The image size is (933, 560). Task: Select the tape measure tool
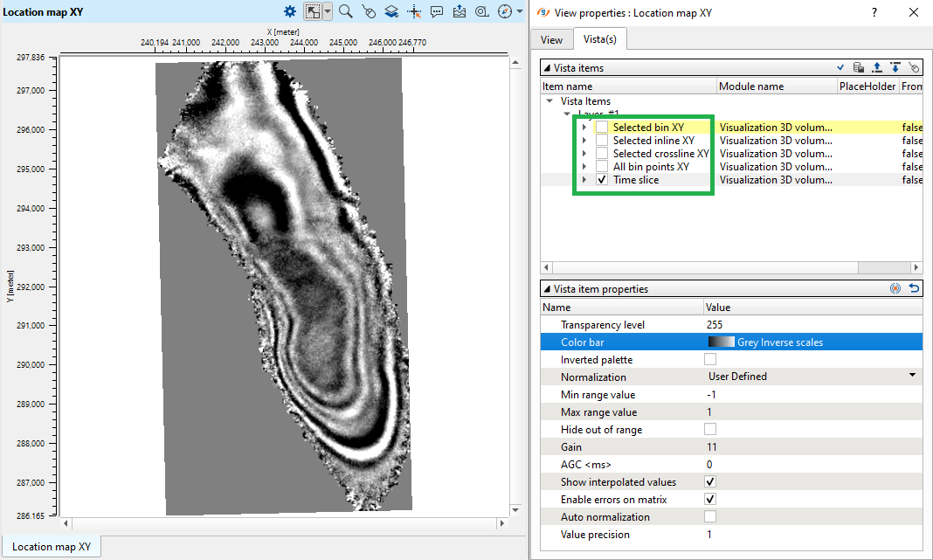coord(481,11)
